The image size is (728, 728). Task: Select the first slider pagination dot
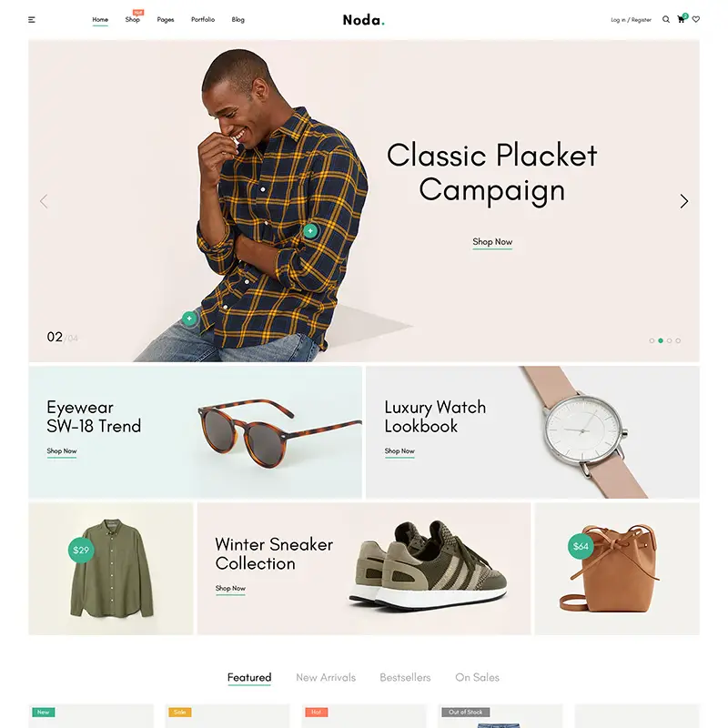652,340
